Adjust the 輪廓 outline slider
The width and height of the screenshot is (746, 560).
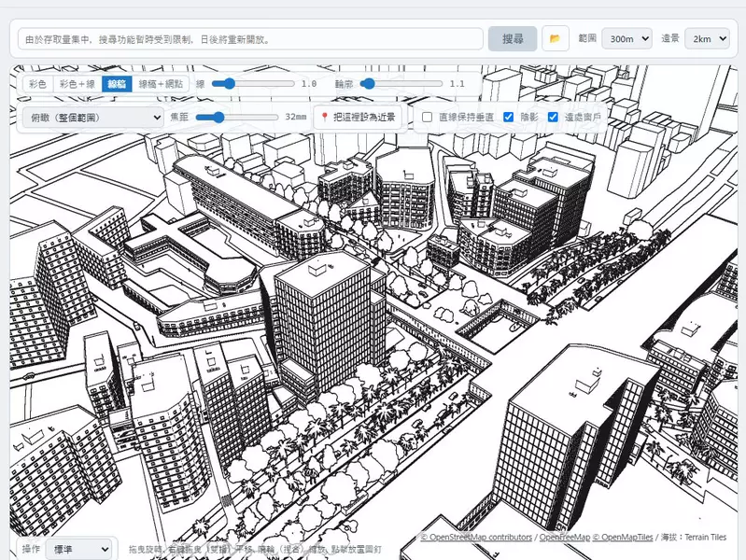tap(401, 84)
